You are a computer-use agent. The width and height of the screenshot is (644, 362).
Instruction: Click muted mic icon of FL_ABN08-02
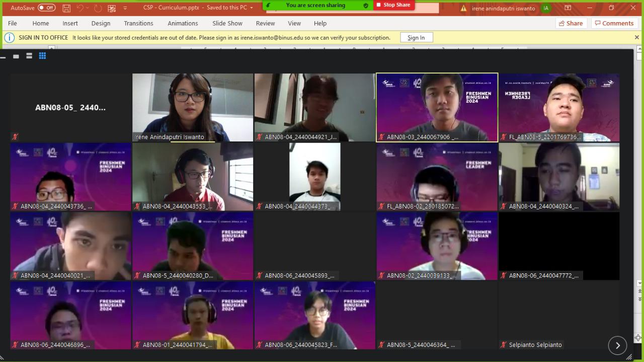pos(382,206)
